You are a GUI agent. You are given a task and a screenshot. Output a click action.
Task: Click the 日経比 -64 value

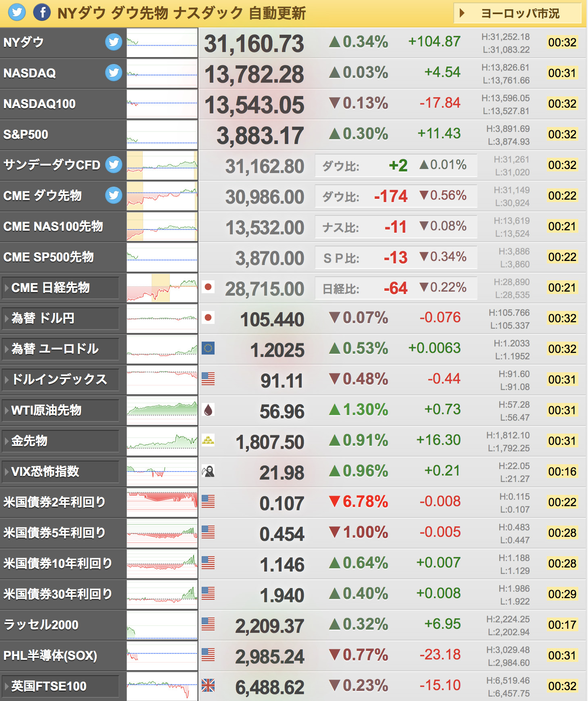(x=396, y=288)
